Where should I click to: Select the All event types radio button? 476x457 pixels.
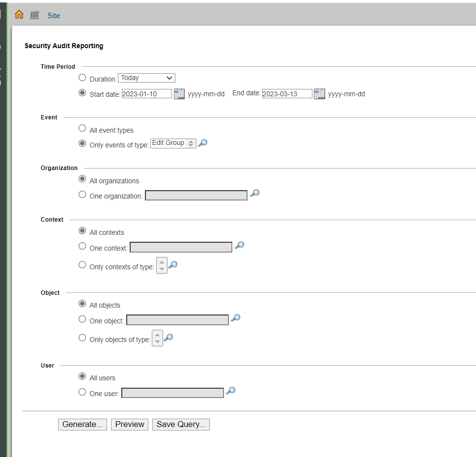(x=82, y=128)
